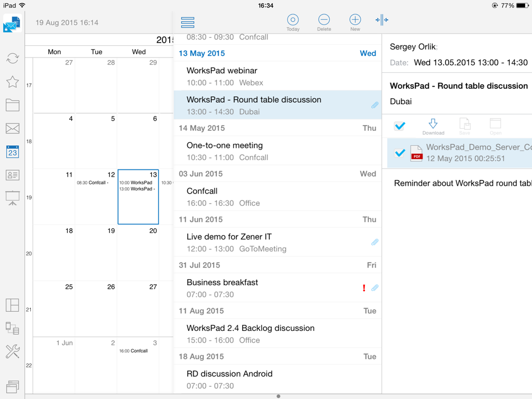Image resolution: width=532 pixels, height=399 pixels.
Task: Tap the collapse panels arrows icon
Action: point(382,20)
